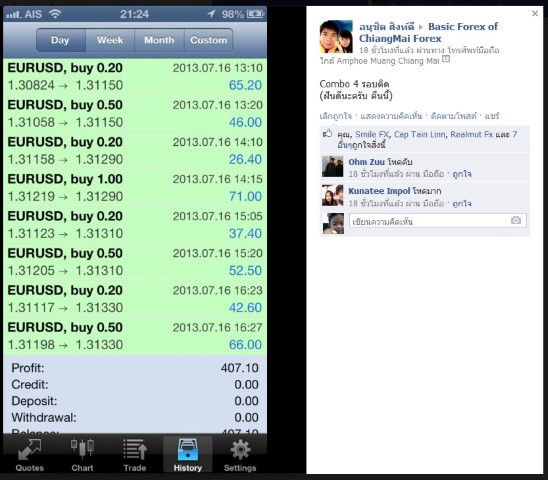This screenshot has width=548, height=480.
Task: Close the photo viewer with the X
Action: [x=535, y=13]
